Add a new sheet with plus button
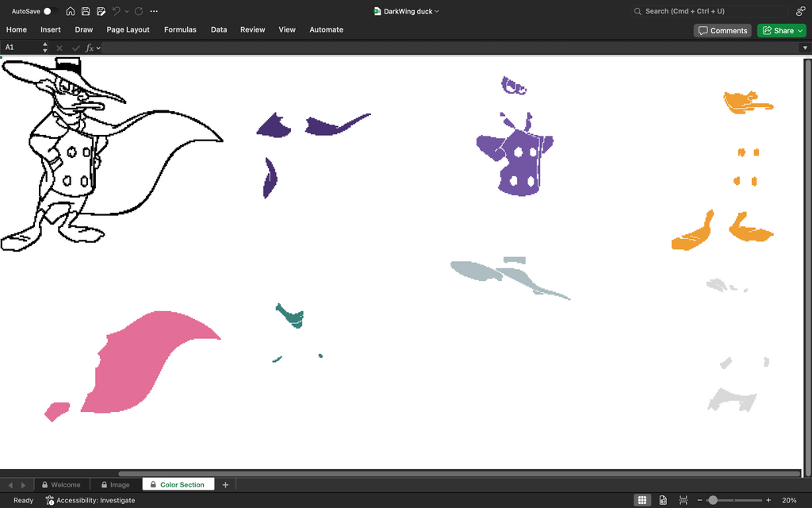Screen dimensions: 812x508 [x=225, y=485]
